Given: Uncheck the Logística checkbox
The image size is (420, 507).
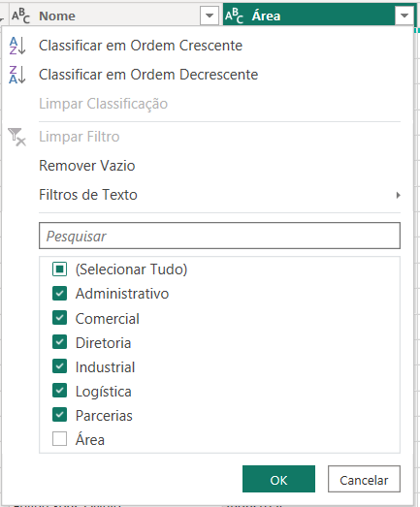Looking at the screenshot, I should click(59, 391).
